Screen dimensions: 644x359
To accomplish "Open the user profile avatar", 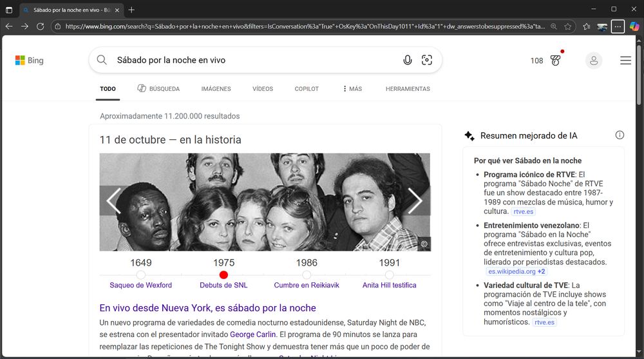I will pyautogui.click(x=593, y=61).
